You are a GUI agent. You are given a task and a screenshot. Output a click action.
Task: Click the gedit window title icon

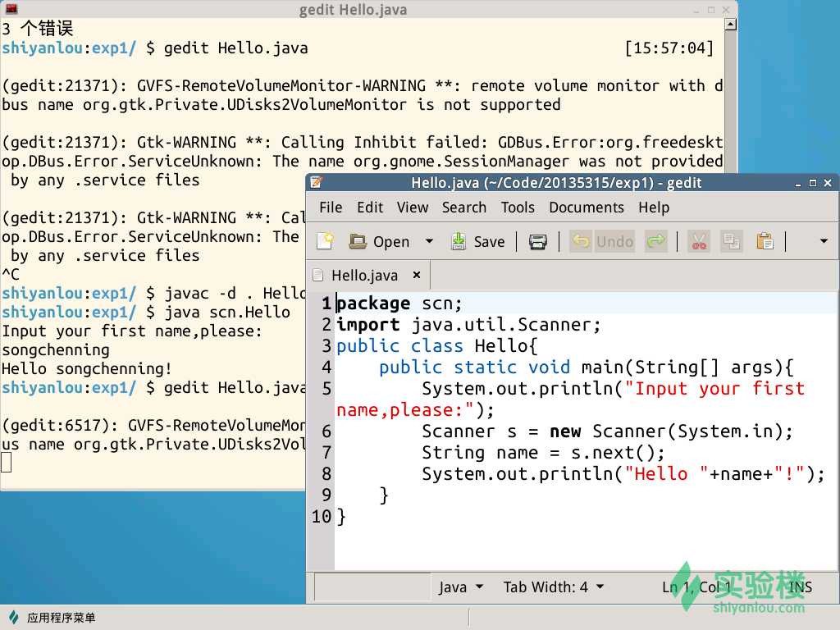tap(316, 183)
